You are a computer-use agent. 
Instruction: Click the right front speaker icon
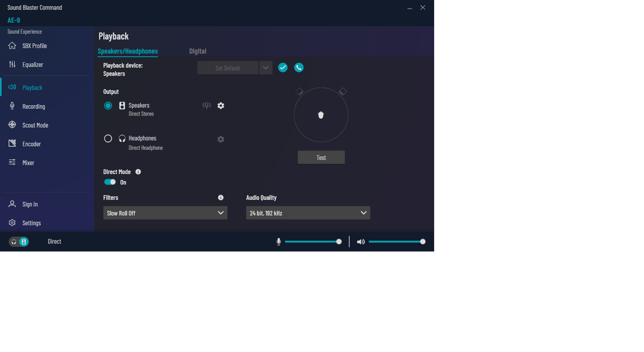click(x=343, y=92)
